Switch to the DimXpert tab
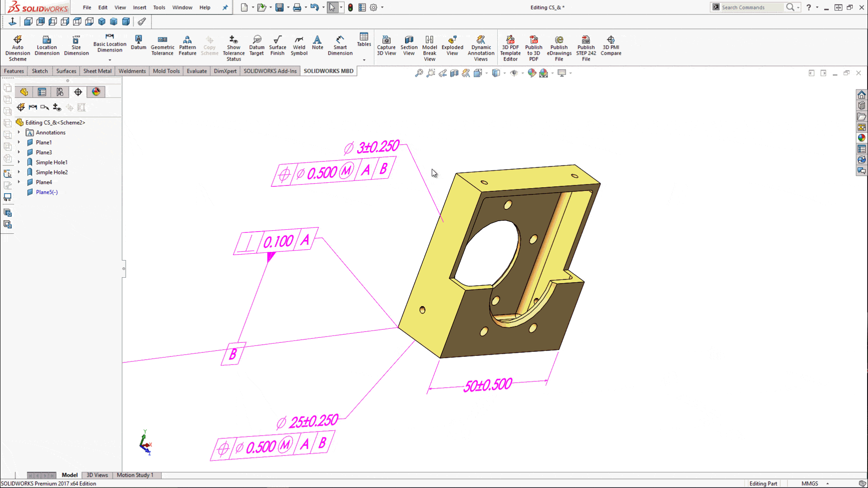Image resolution: width=868 pixels, height=488 pixels. [225, 71]
